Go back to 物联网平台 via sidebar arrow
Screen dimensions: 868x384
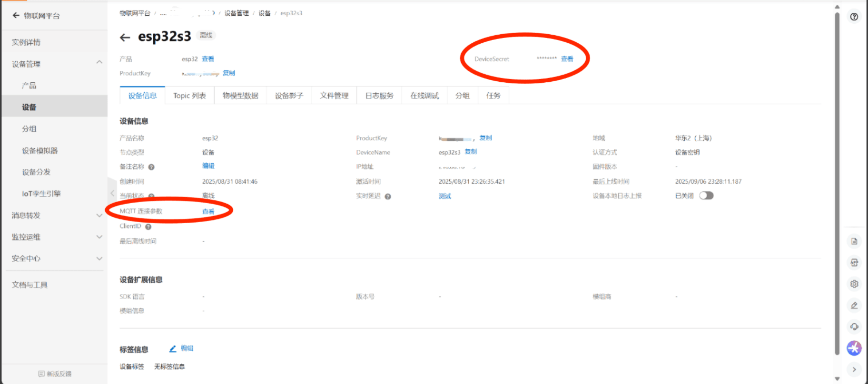click(16, 15)
